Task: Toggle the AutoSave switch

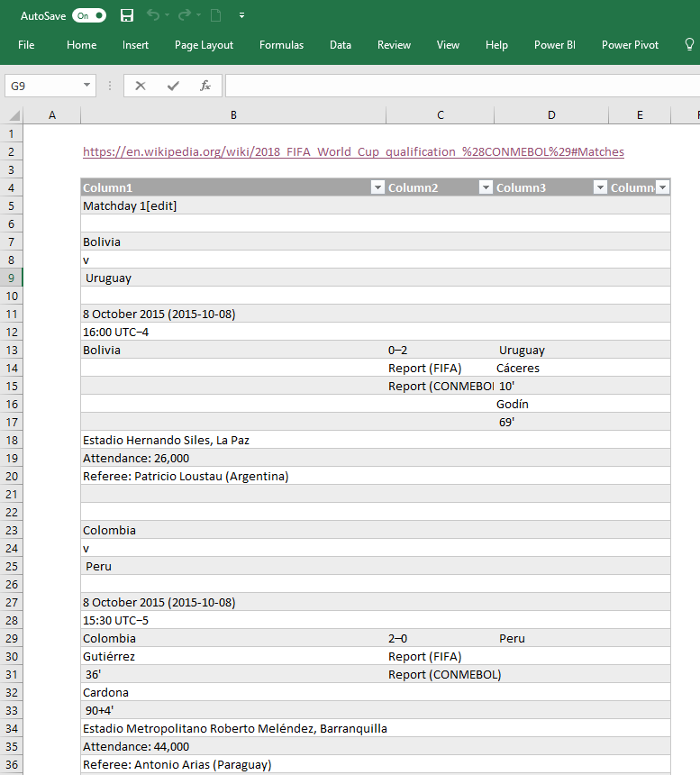Action: pos(89,16)
